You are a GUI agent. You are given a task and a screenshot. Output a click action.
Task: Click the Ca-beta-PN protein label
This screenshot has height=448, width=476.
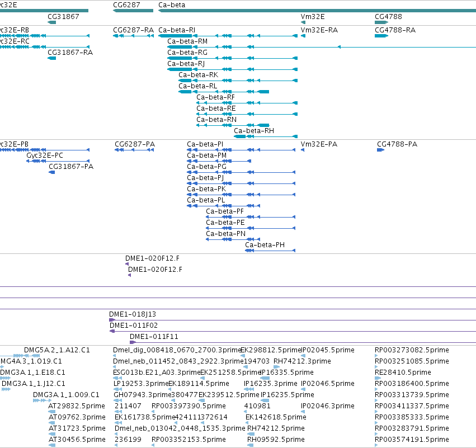pos(225,234)
